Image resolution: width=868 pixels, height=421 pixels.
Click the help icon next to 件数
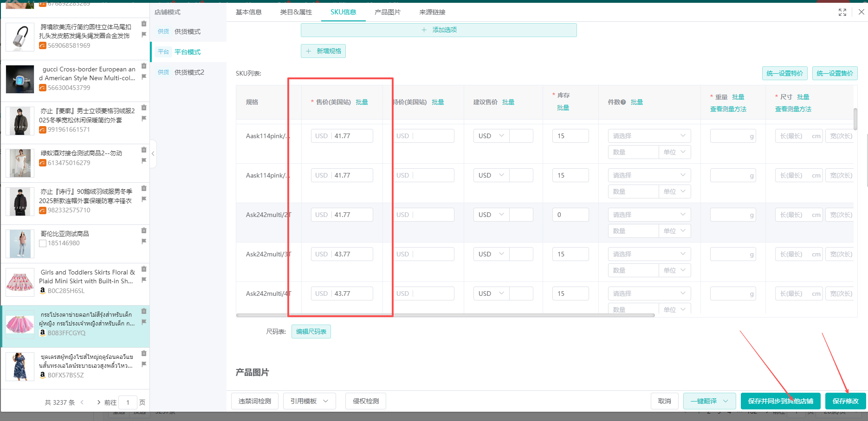(623, 102)
